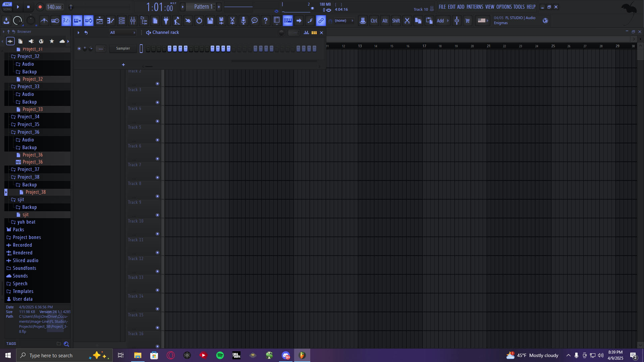Click the save project floppy icon
Viewport: 644px width, 362px height.
coord(210,21)
